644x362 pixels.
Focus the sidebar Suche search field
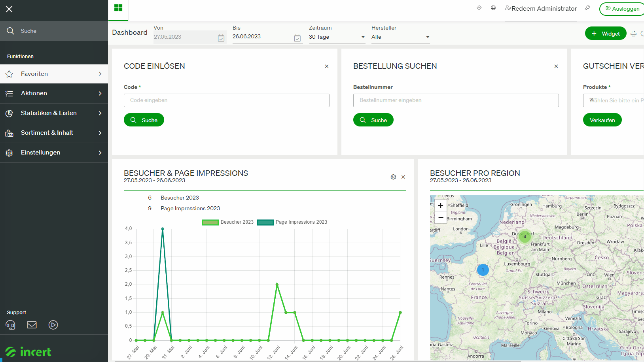54,31
